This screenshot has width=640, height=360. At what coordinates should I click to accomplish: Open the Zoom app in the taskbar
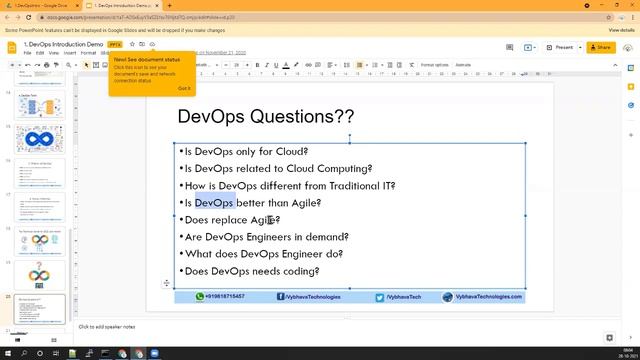[x=155, y=353]
